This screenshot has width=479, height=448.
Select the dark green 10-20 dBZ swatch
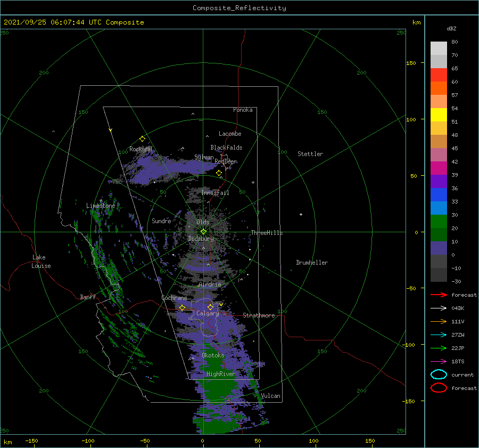[x=439, y=234]
